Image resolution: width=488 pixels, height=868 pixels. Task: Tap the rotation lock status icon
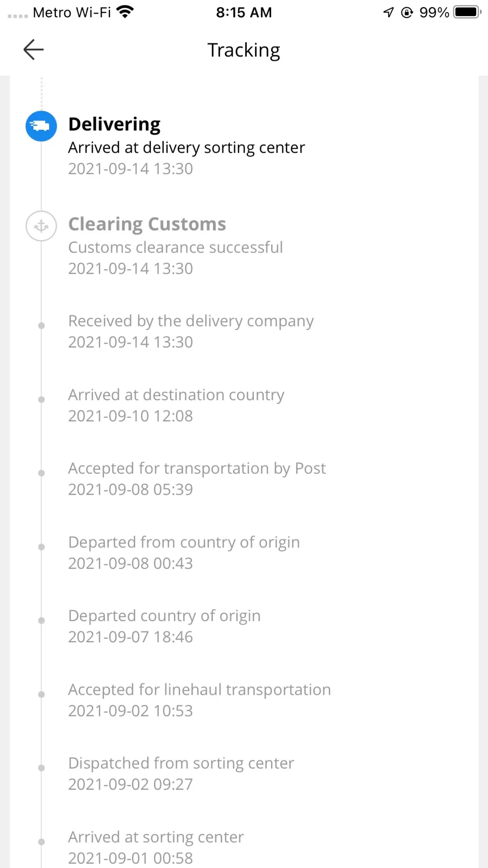(407, 12)
